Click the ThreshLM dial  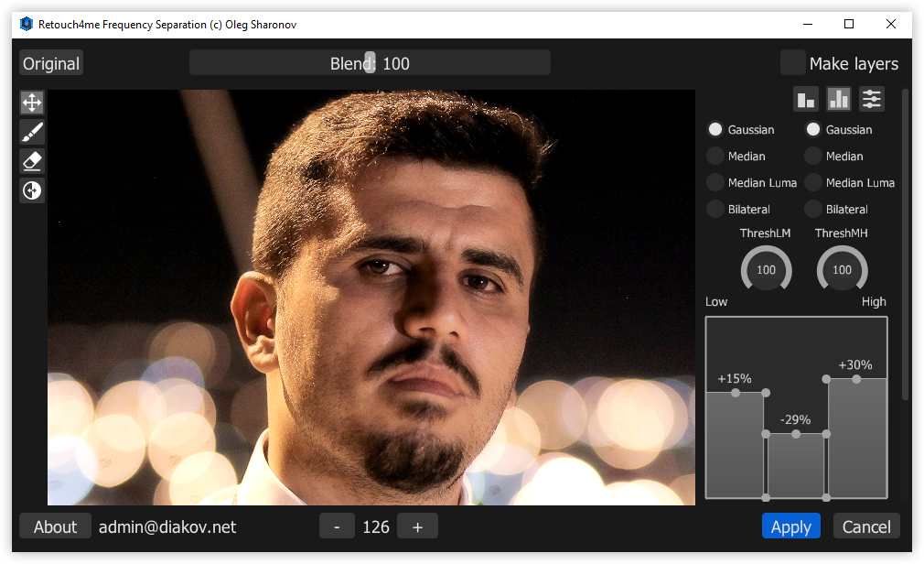(x=766, y=270)
